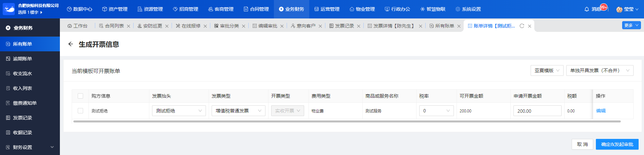Close the 编辑审批 tab
This screenshot has height=155, width=644.
[x=282, y=26]
